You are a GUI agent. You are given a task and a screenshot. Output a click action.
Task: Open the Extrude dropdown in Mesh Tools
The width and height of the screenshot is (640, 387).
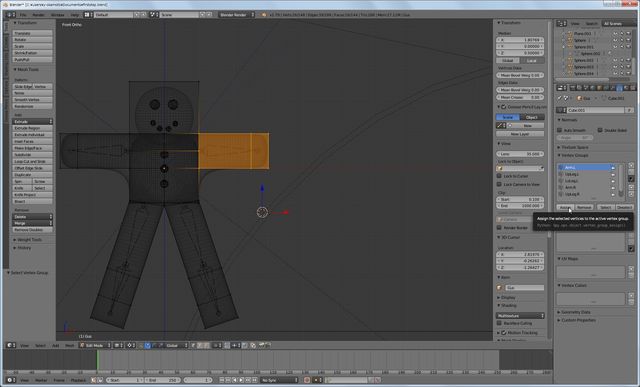coord(33,122)
